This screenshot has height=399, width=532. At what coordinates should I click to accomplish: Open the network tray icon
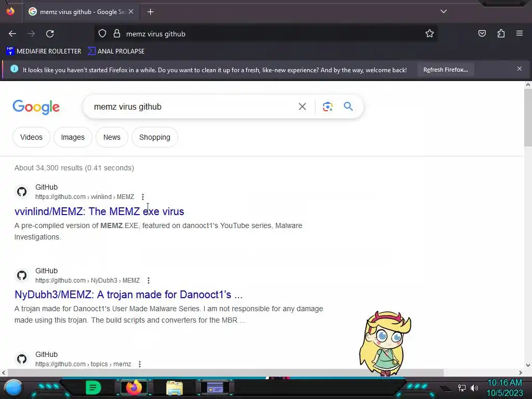pyautogui.click(x=461, y=388)
